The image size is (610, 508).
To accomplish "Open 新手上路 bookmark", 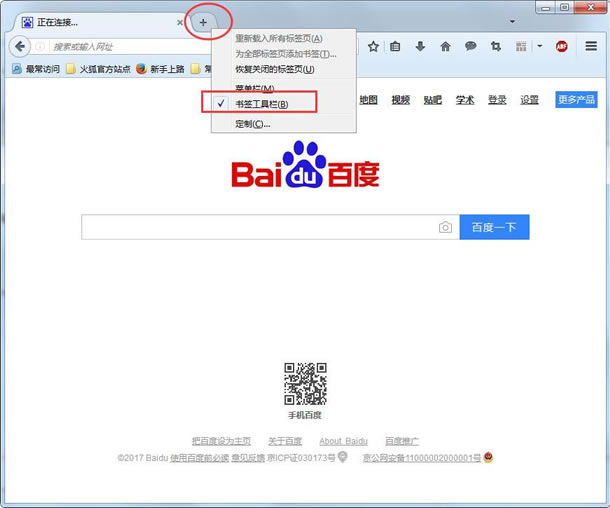I will 160,69.
